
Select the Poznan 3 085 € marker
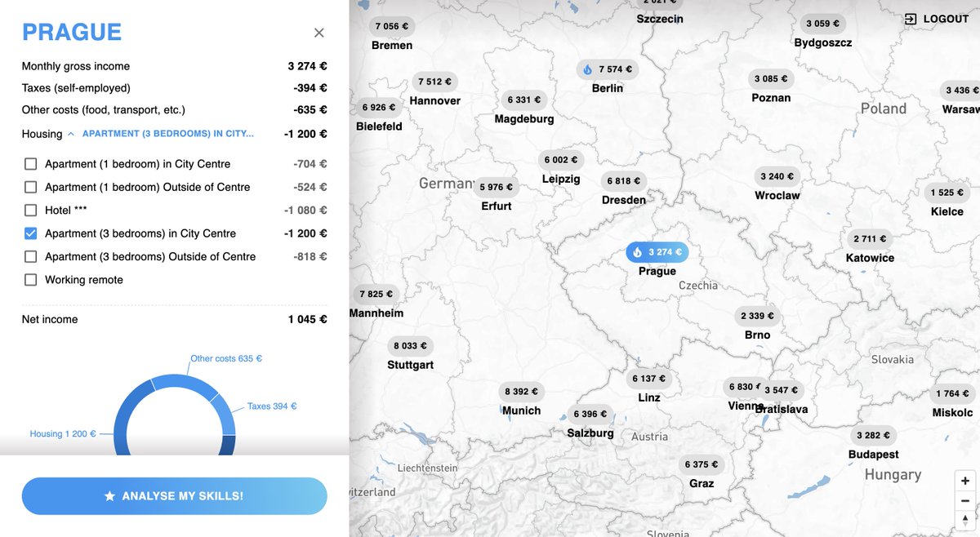[771, 79]
